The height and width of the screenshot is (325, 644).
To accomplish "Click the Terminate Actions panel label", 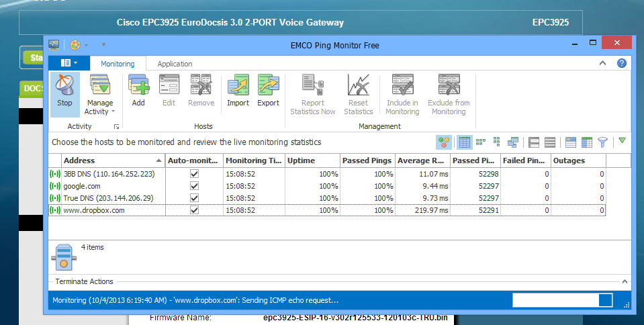I will click(x=84, y=281).
